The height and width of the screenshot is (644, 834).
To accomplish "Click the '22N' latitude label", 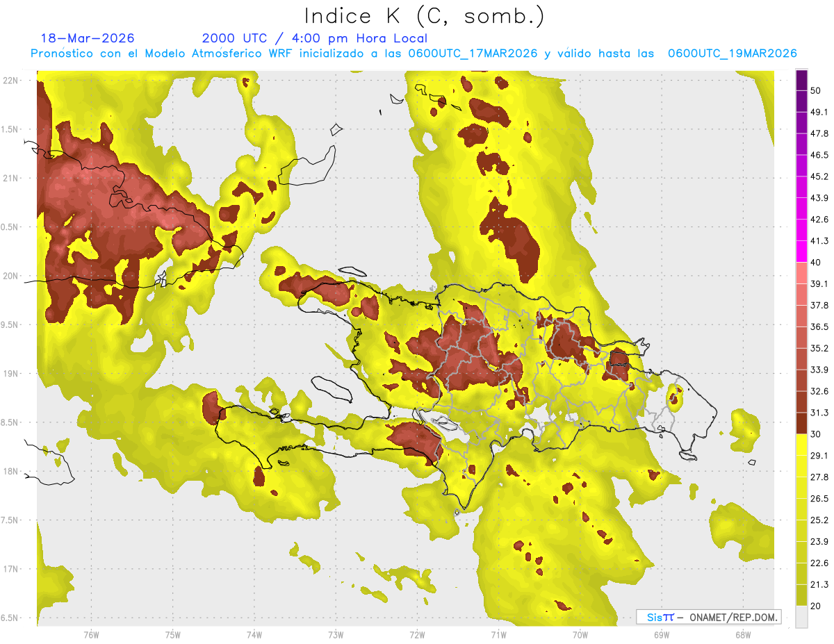I will tap(10, 81).
